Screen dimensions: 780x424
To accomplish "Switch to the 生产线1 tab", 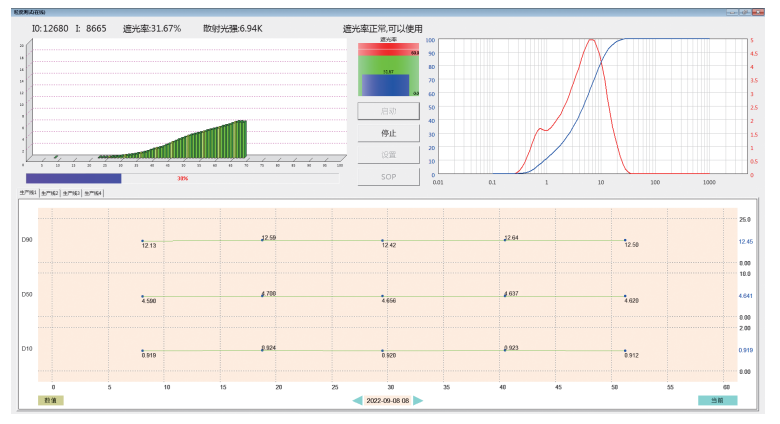I will coord(28,192).
